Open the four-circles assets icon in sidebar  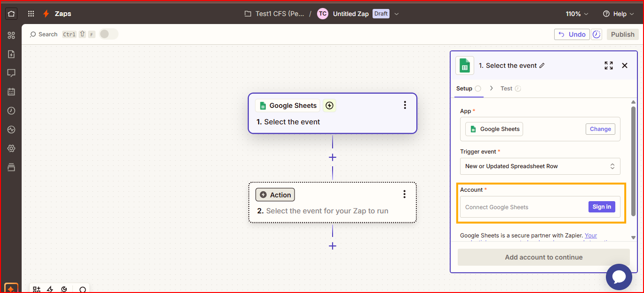[11, 35]
